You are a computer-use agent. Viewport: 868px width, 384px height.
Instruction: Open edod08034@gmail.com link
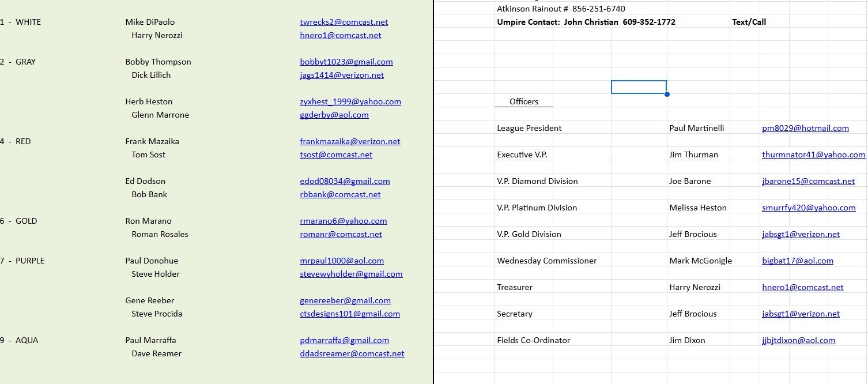(345, 181)
